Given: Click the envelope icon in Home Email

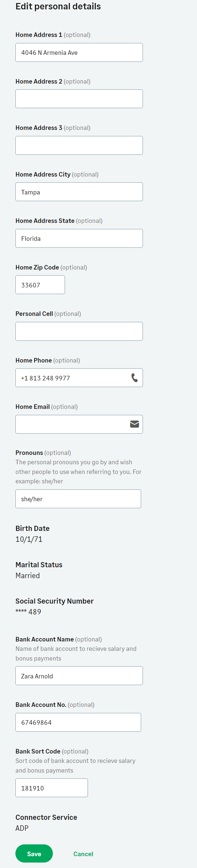Looking at the screenshot, I should (134, 424).
